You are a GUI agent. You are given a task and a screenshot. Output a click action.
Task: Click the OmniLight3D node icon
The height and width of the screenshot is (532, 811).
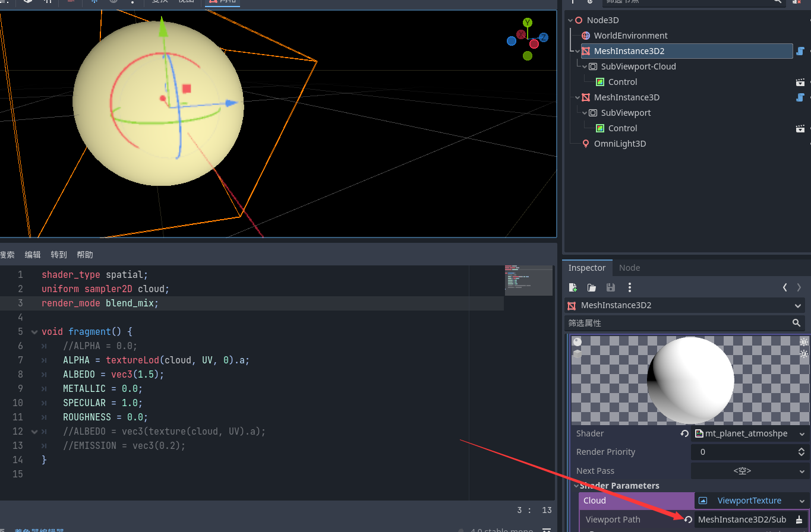pyautogui.click(x=585, y=143)
